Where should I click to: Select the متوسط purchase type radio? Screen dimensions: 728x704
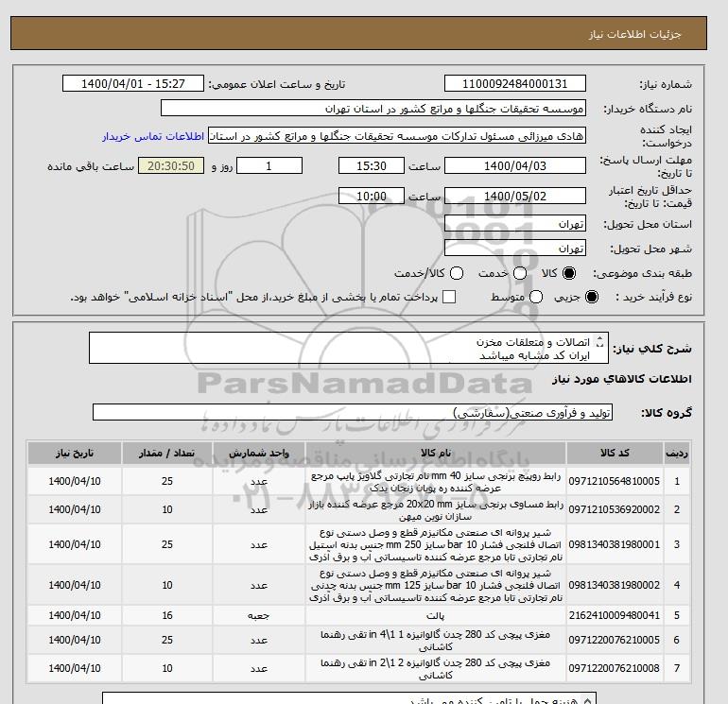536,297
